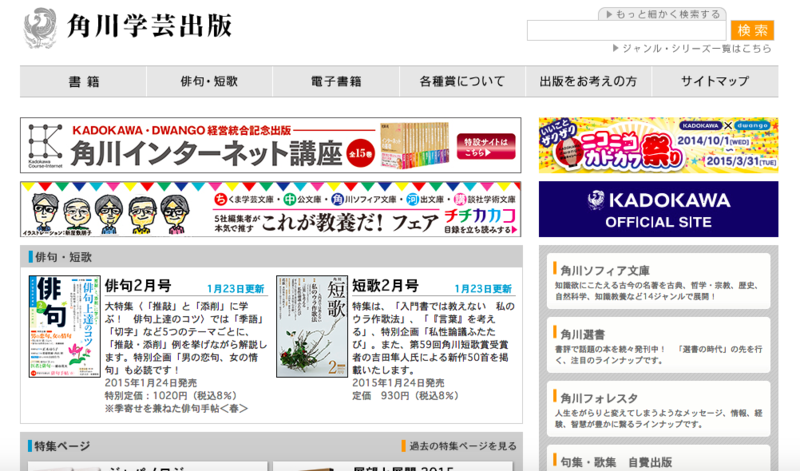Click 過去の特集ページを見る link
The height and width of the screenshot is (471, 800).
[459, 446]
